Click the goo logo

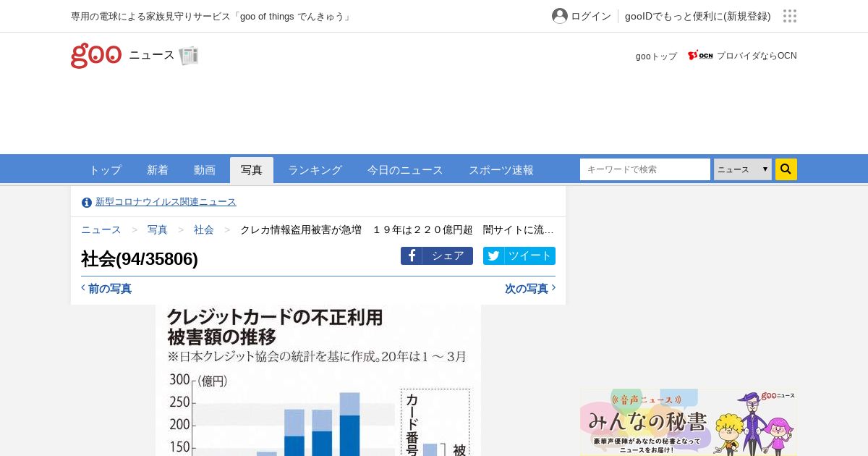pos(96,56)
